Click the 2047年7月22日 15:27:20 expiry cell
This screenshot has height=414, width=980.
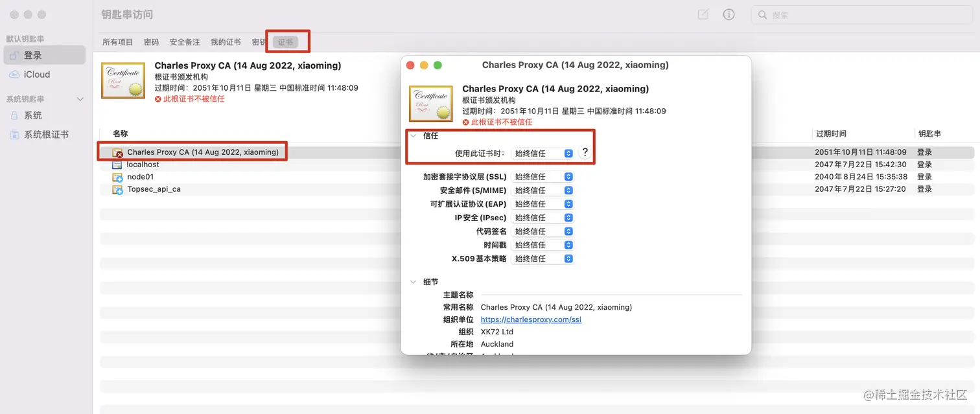860,189
